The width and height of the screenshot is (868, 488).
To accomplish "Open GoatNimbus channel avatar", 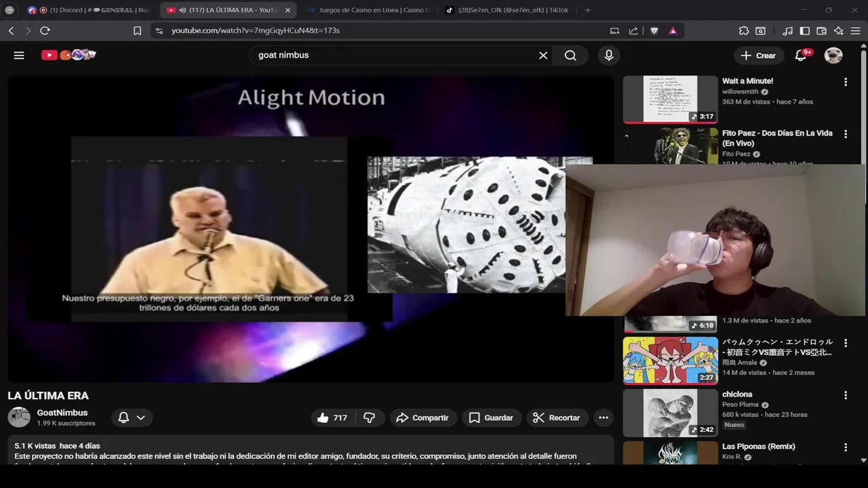I will [x=19, y=418].
